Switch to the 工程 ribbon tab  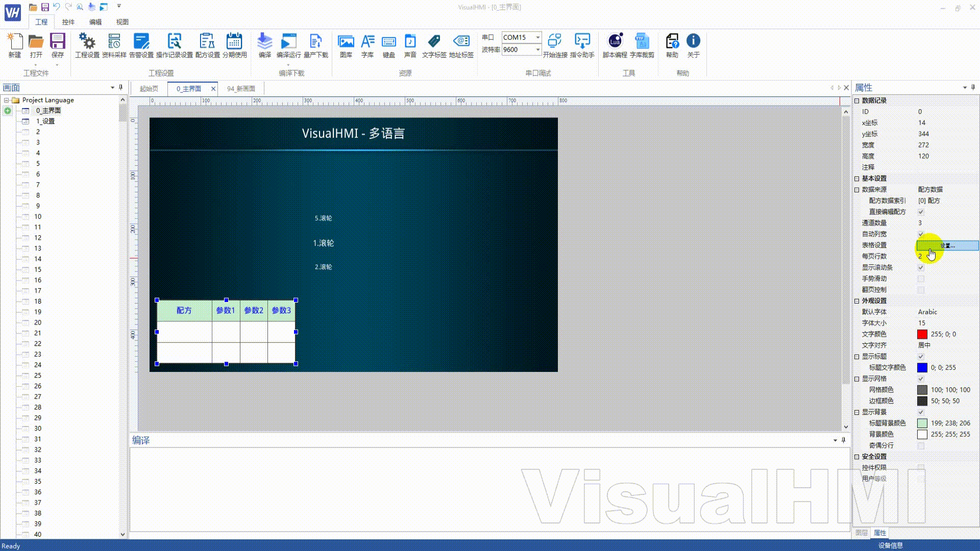click(x=41, y=22)
